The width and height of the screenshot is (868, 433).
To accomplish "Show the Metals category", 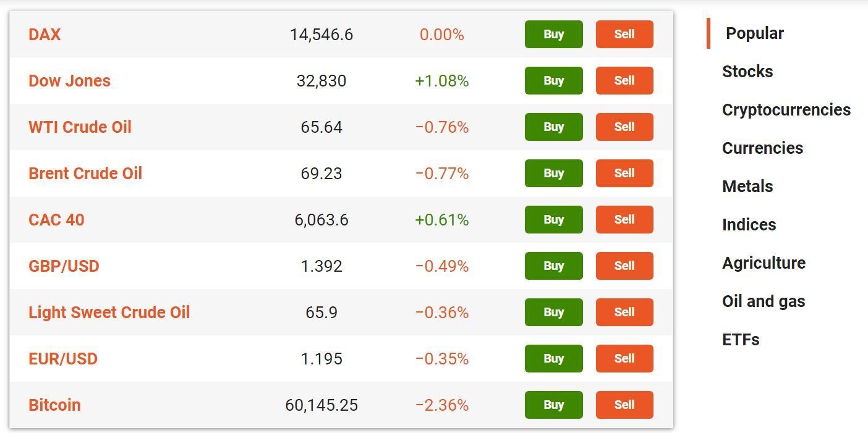I will pos(747,187).
